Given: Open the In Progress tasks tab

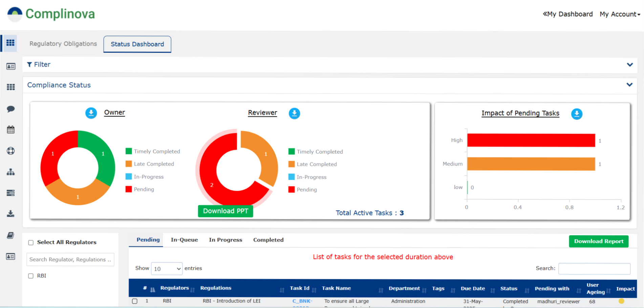Looking at the screenshot, I should pos(226,240).
